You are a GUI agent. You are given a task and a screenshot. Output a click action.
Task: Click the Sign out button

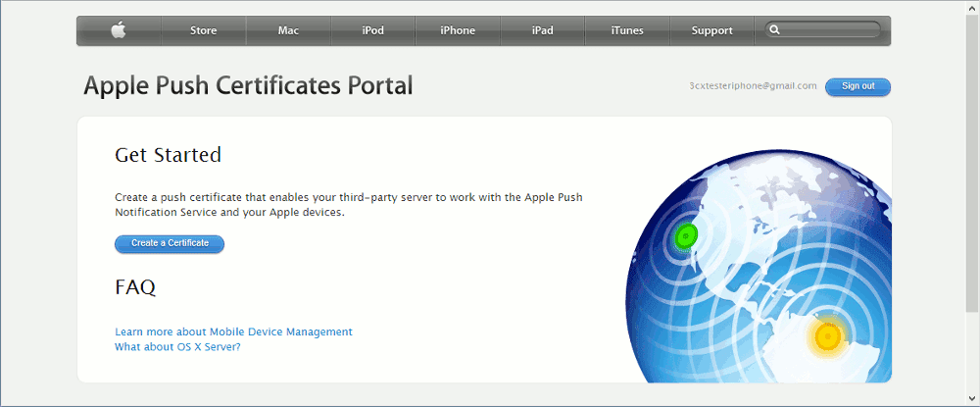pos(857,87)
